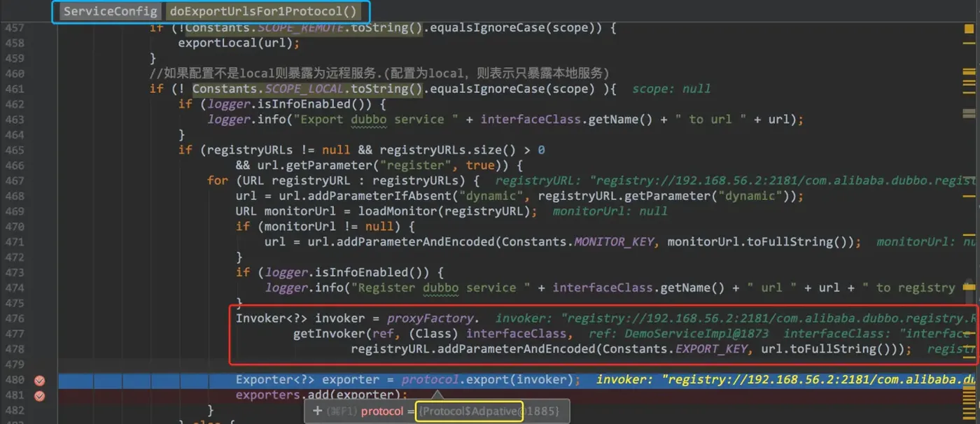Click line number 457 in the gutter
This screenshot has height=424, width=980.
[15, 28]
